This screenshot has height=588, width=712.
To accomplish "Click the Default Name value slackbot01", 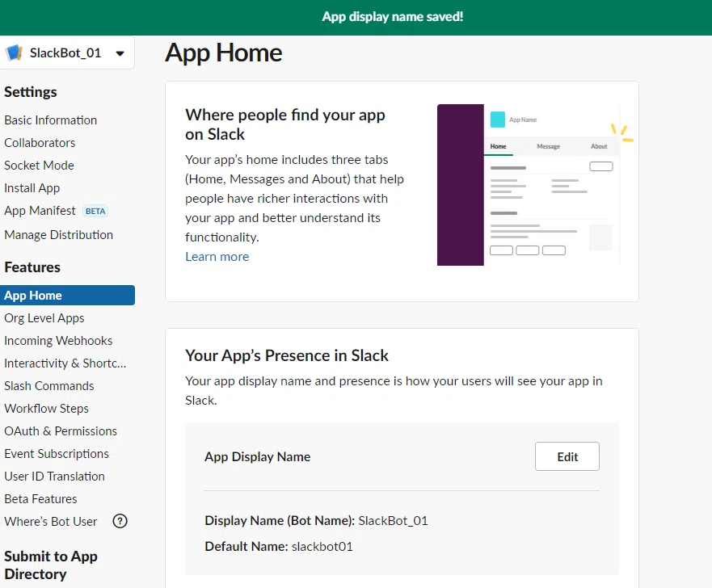I will pos(322,547).
